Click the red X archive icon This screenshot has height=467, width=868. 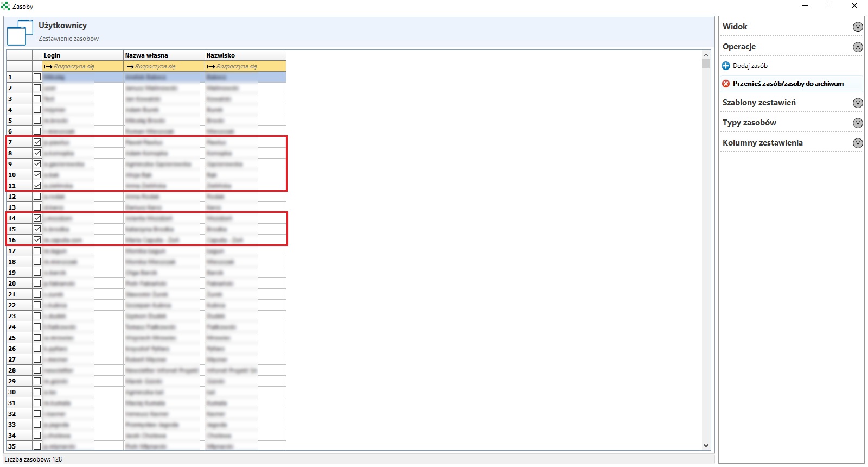click(x=726, y=84)
